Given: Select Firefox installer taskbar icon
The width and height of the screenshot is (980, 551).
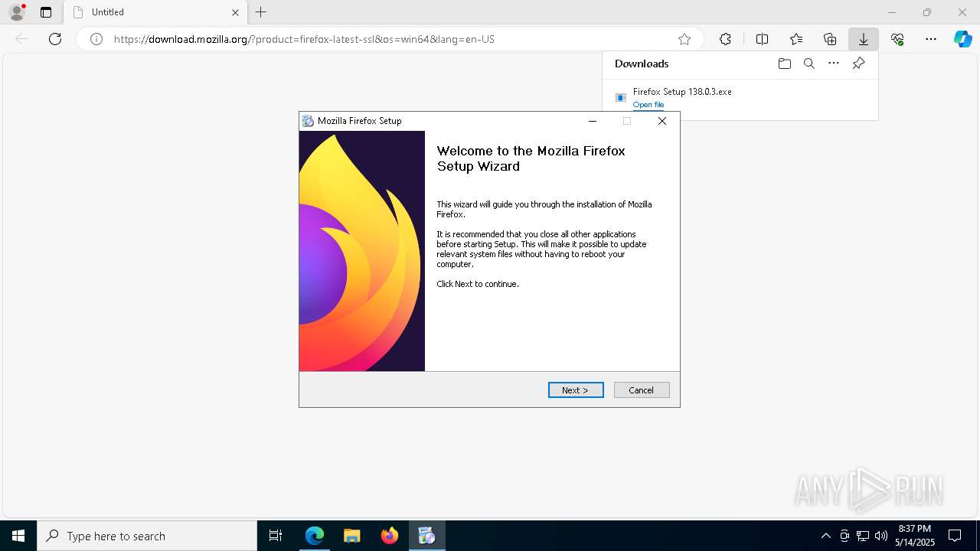Looking at the screenshot, I should [x=427, y=536].
